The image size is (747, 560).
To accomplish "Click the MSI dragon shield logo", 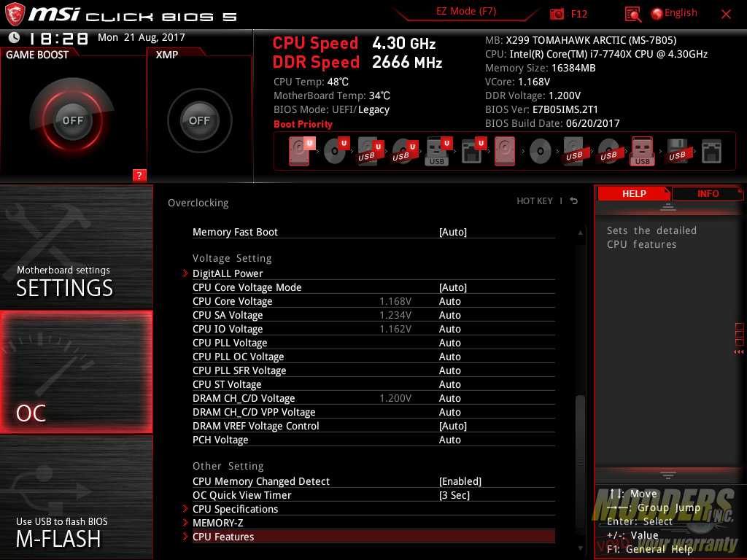I will point(15,15).
